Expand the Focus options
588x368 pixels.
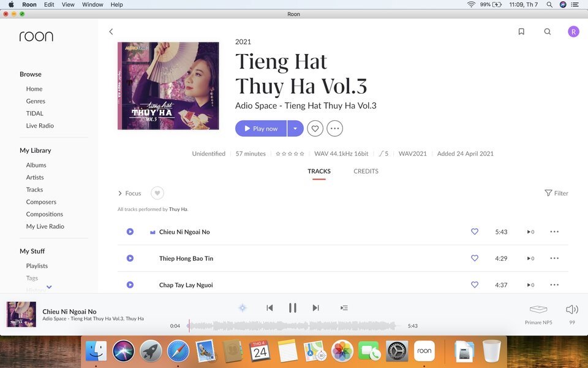130,193
